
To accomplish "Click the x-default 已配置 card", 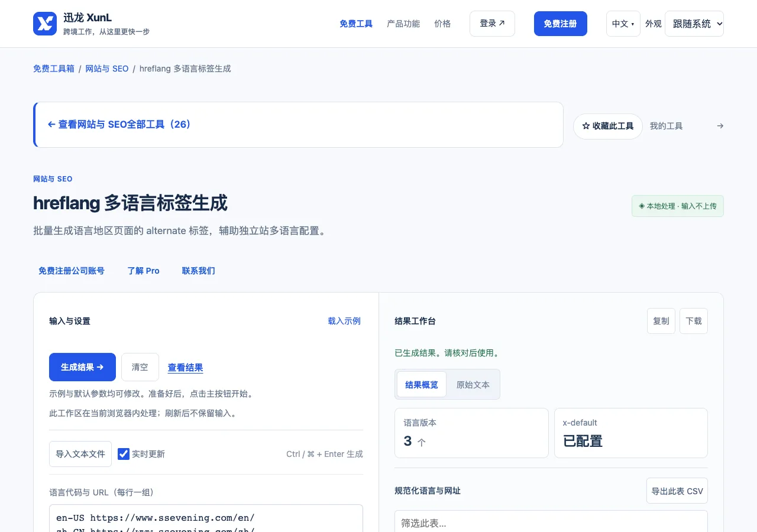I will tap(631, 433).
